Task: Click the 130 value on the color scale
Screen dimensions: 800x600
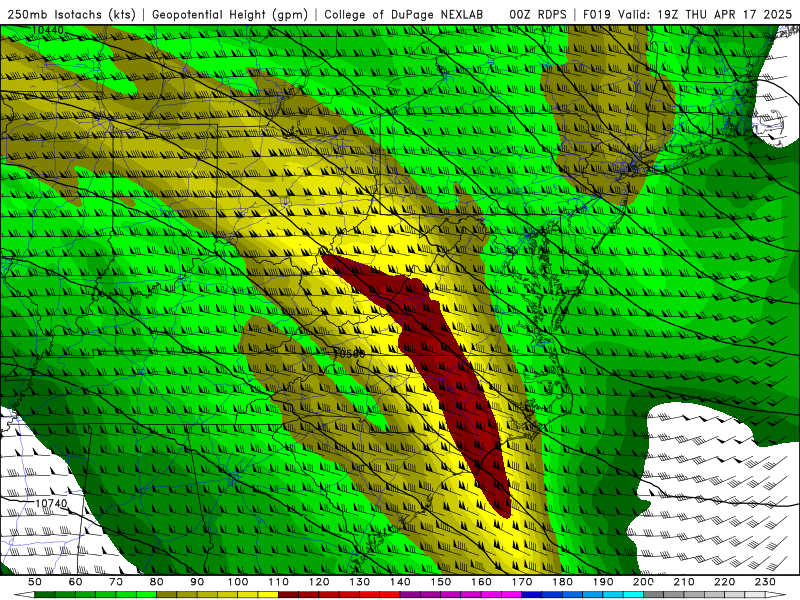Action: (x=360, y=582)
